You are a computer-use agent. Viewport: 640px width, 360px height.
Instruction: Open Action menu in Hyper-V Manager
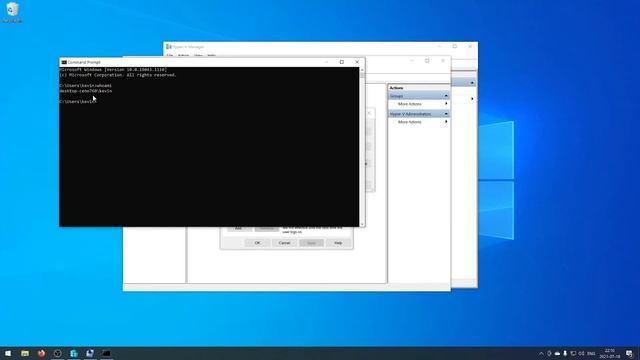(183, 55)
